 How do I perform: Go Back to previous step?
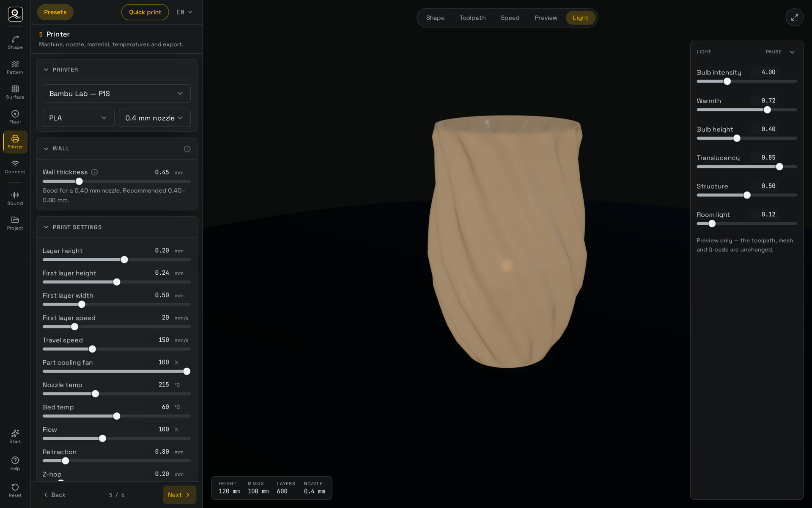coord(55,495)
